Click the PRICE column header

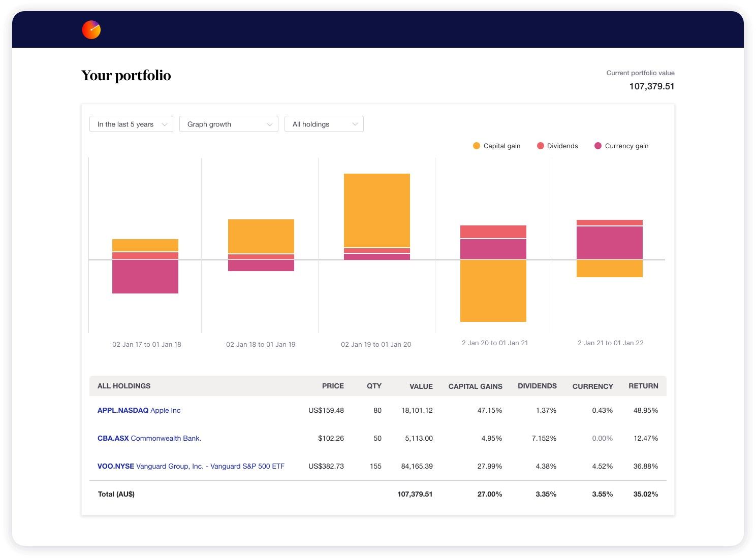point(333,386)
